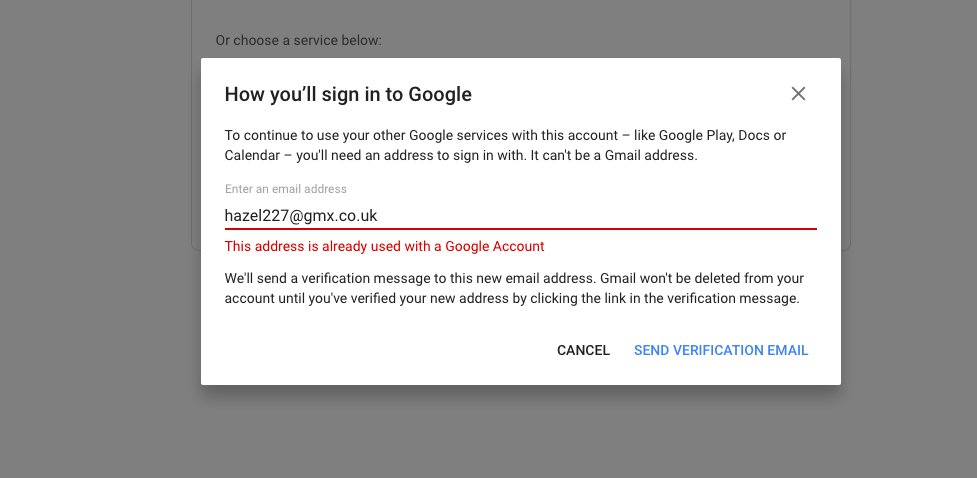The image size is (977, 478).
Task: Click the 'It can't be a Gmail address' sentence
Action: 614,155
